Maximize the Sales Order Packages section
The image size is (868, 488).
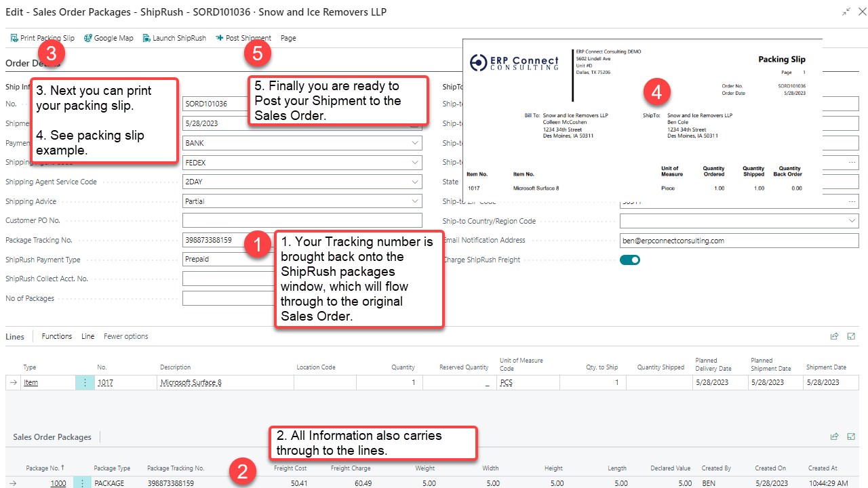[x=851, y=436]
